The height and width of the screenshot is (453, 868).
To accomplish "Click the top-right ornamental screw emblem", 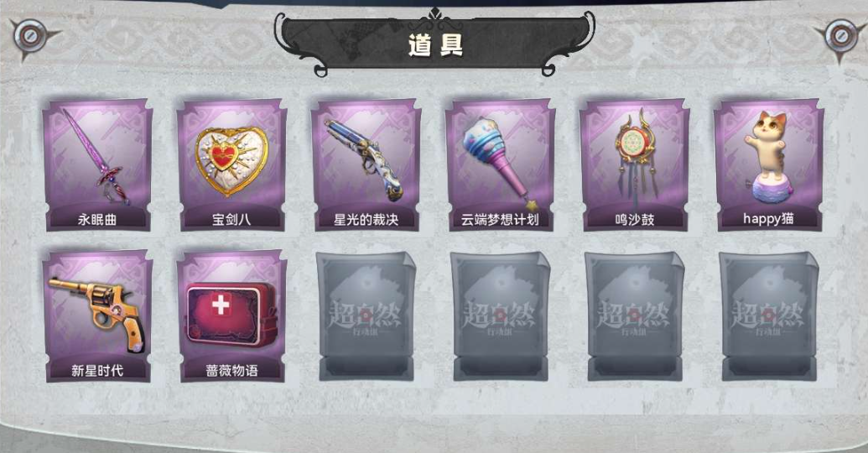I will pos(839,37).
